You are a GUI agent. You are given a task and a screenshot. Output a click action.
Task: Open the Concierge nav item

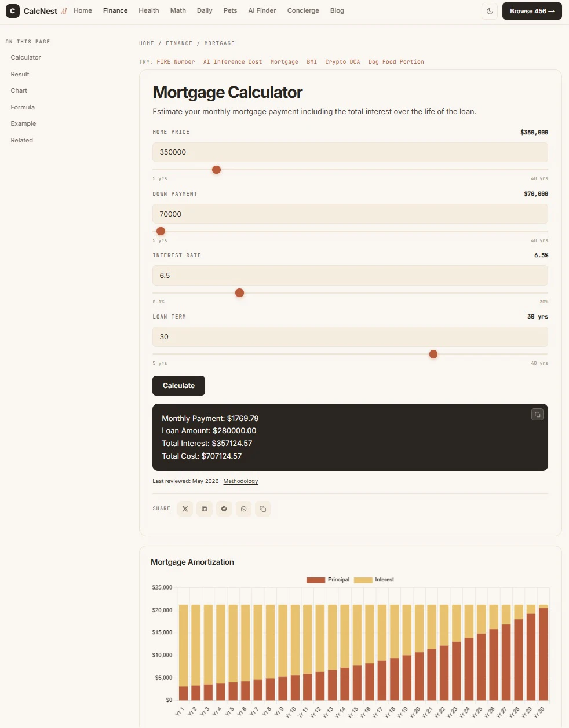[303, 10]
